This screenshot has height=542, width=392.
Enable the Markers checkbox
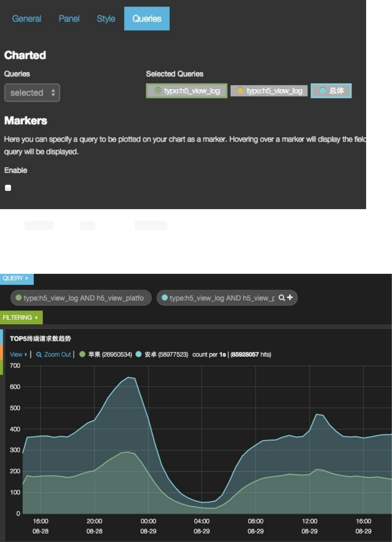click(8, 188)
